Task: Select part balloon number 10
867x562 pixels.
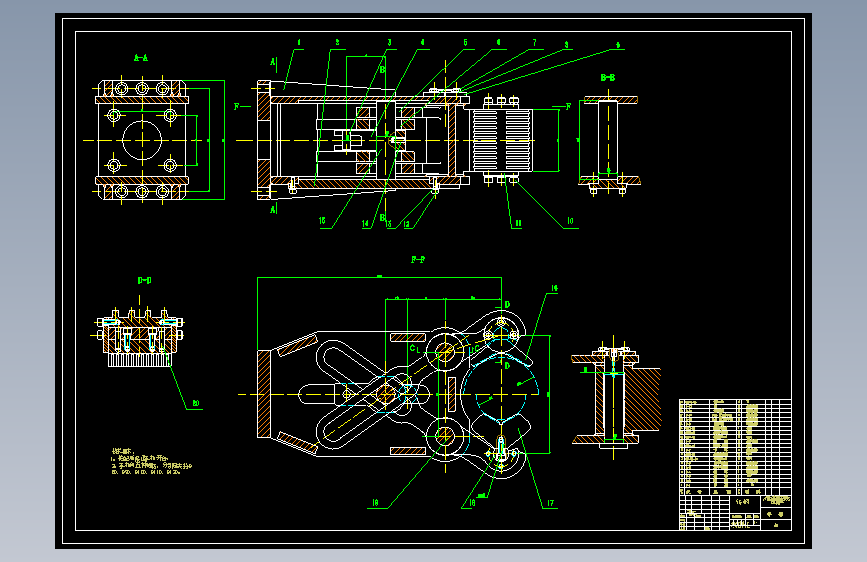Action: [x=570, y=221]
